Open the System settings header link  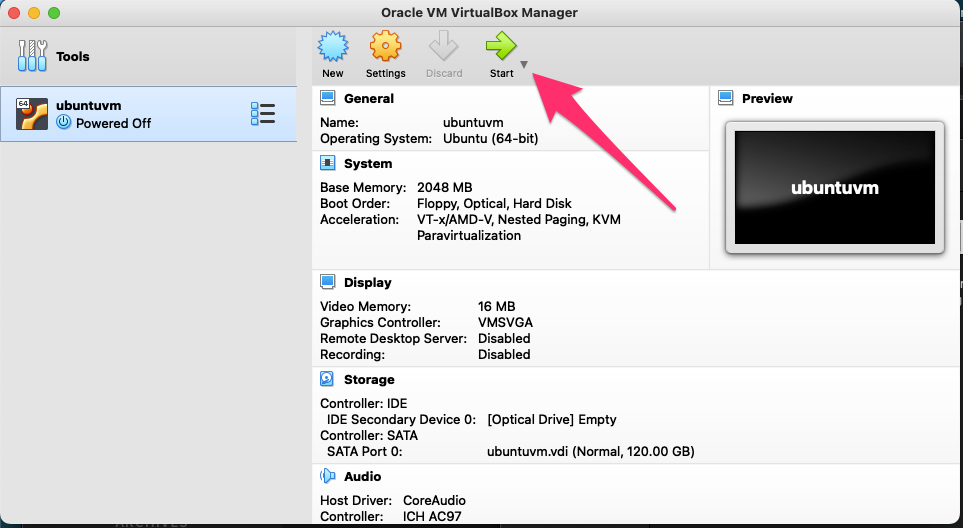tap(368, 163)
